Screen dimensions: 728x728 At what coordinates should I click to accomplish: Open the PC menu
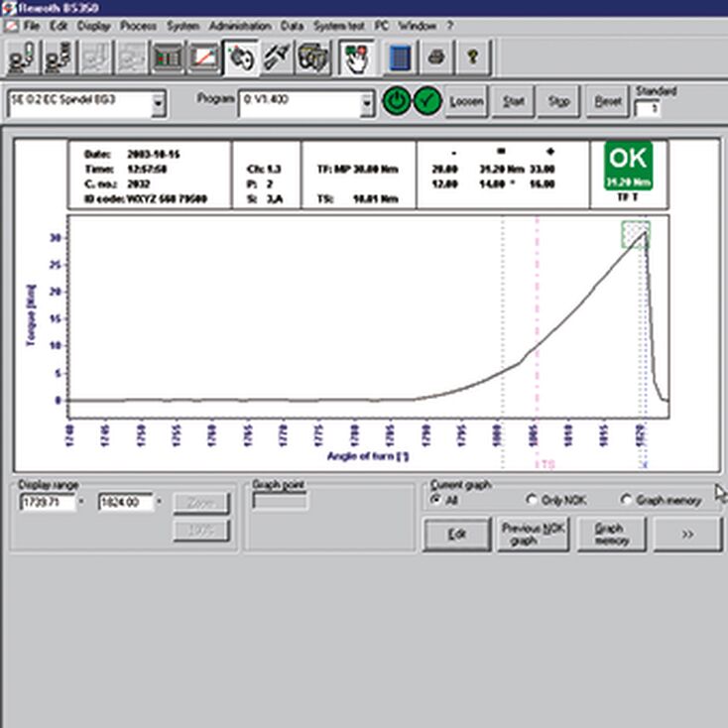pos(381,26)
